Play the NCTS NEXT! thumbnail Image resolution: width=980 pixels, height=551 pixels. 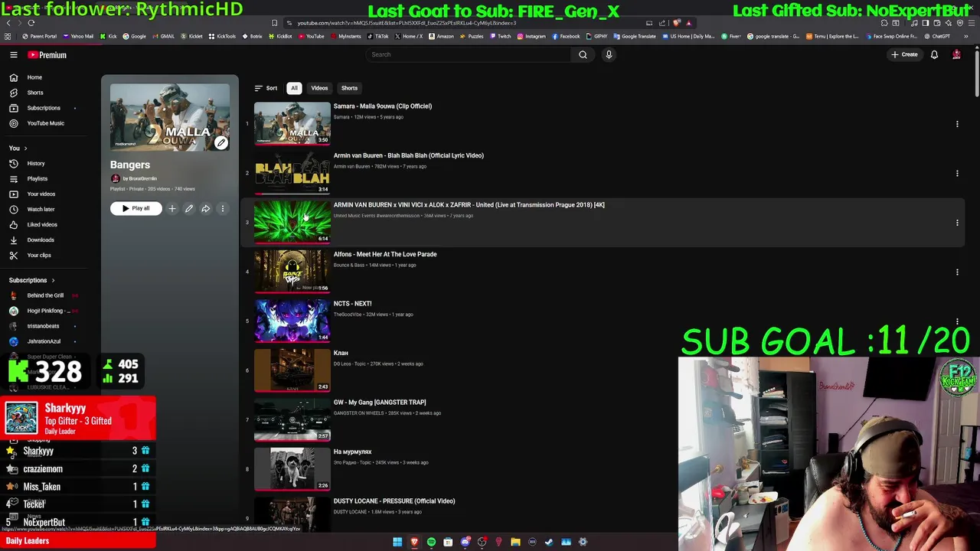(x=292, y=321)
